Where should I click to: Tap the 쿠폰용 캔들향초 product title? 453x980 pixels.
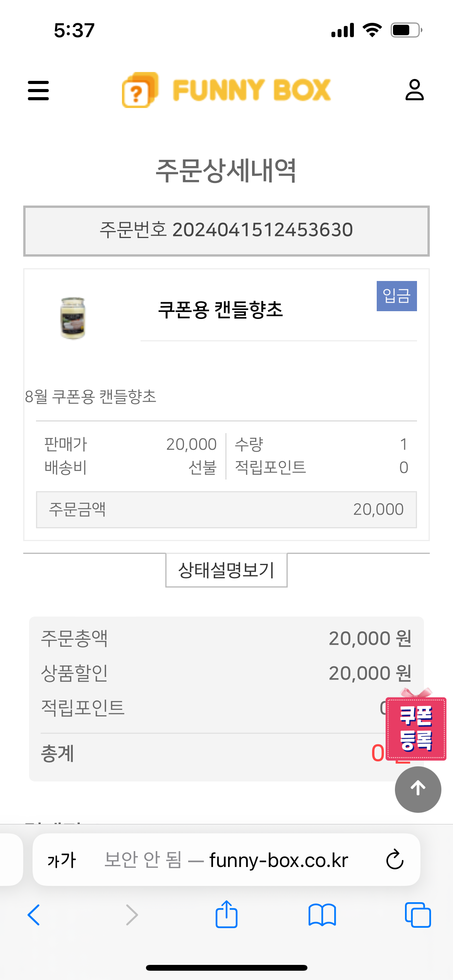[x=221, y=310]
